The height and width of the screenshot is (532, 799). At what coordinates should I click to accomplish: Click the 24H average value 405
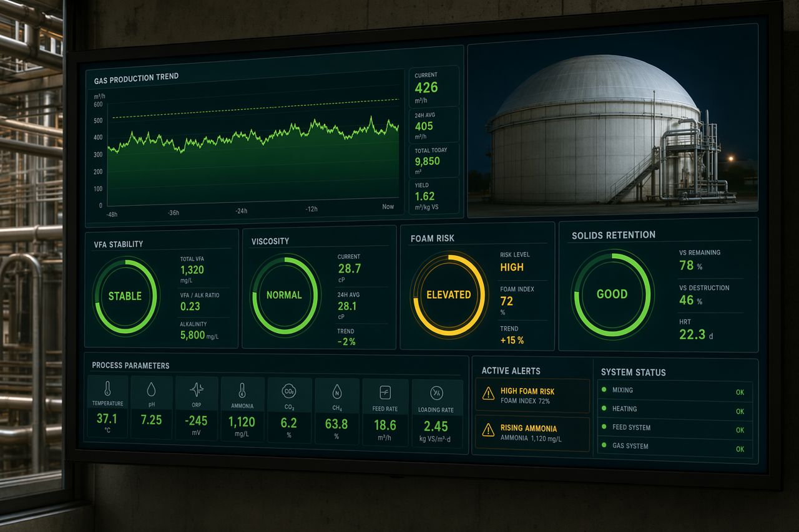[424, 126]
